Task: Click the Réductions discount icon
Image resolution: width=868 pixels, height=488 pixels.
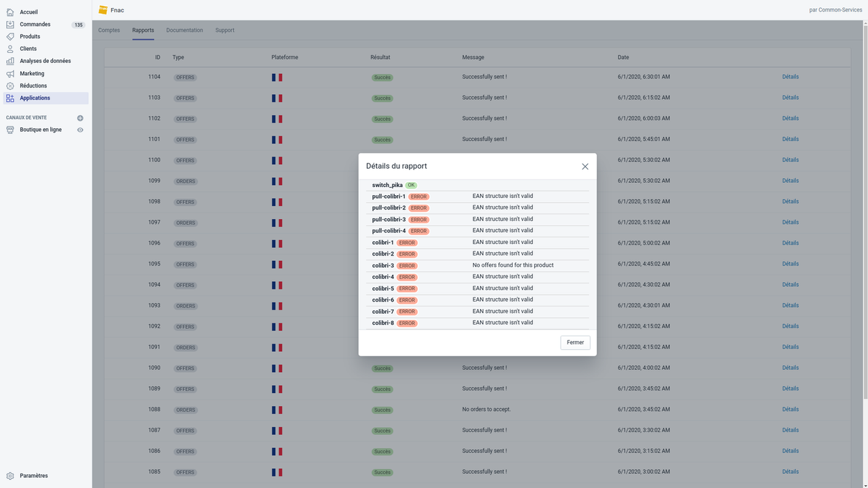Action: [x=10, y=86]
